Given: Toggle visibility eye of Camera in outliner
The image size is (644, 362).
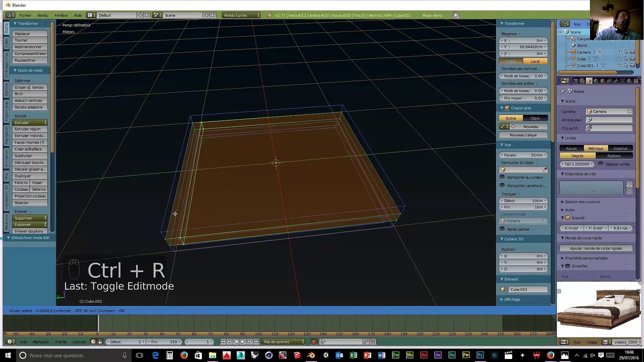Looking at the screenshot, I should tap(619, 52).
